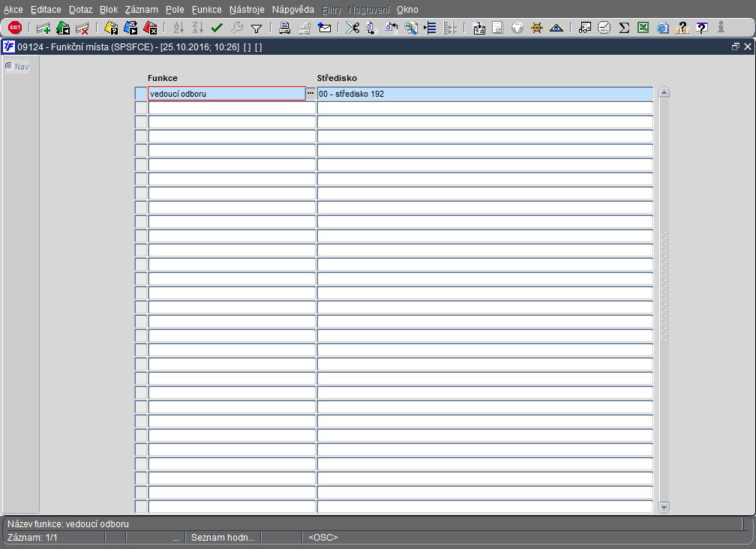Click the ship wheel navigation icon

click(537, 28)
